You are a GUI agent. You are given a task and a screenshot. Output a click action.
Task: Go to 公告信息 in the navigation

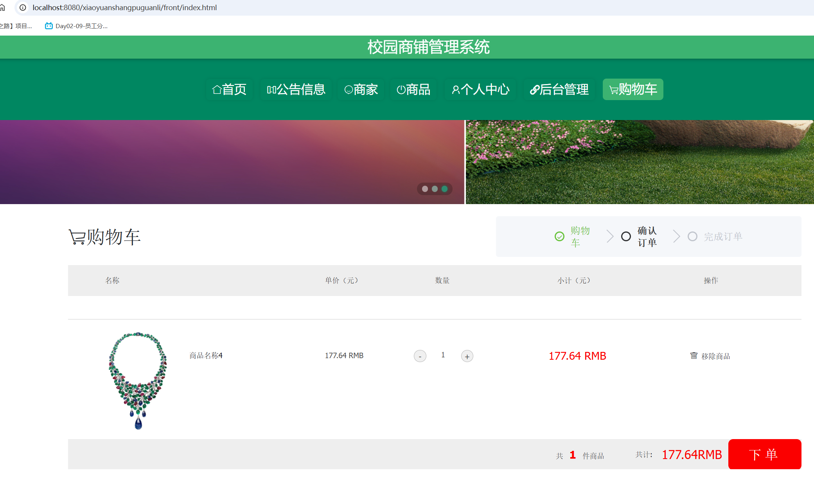click(296, 90)
